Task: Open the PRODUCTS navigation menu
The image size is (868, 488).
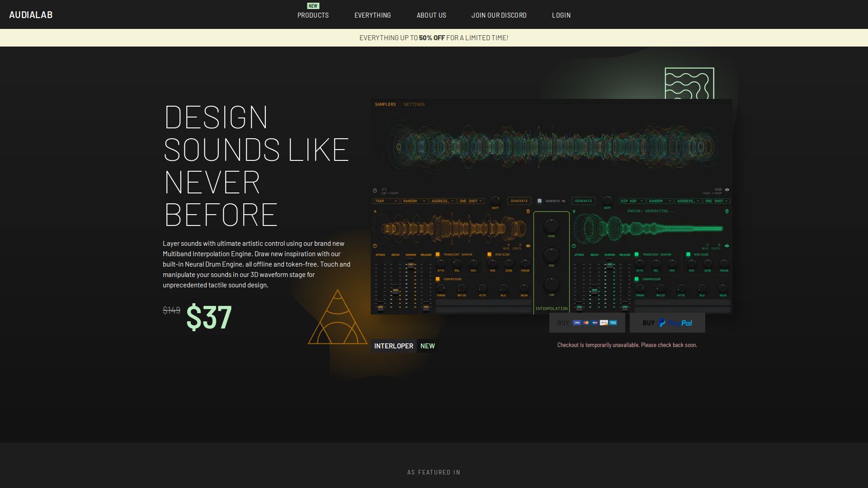Action: click(313, 15)
